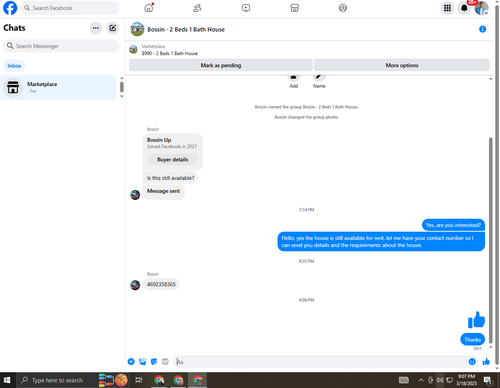Open the Friends icon in top navigation
Screen dimensions: 500x388
click(x=197, y=8)
